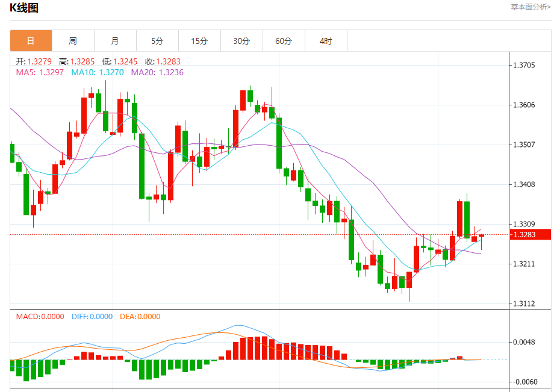Viewport: 557px width, 392px height.
Task: Click the DIFF:0.0000 label
Action: tap(92, 316)
